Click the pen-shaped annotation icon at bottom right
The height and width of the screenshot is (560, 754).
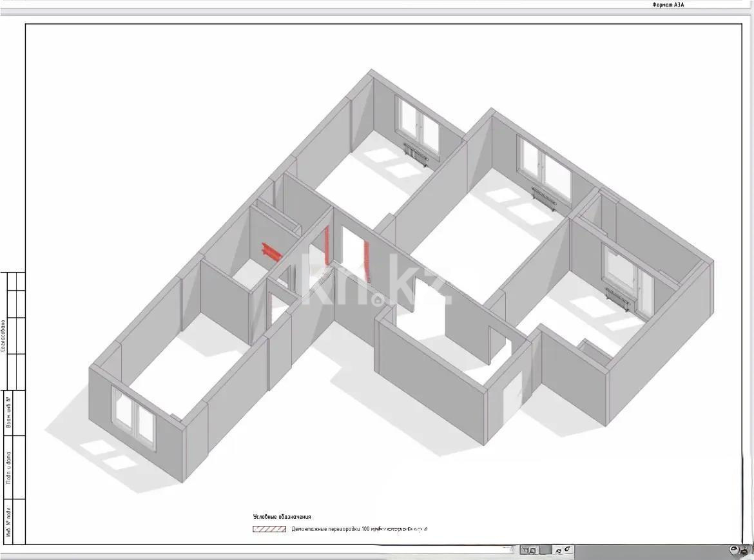point(566,548)
